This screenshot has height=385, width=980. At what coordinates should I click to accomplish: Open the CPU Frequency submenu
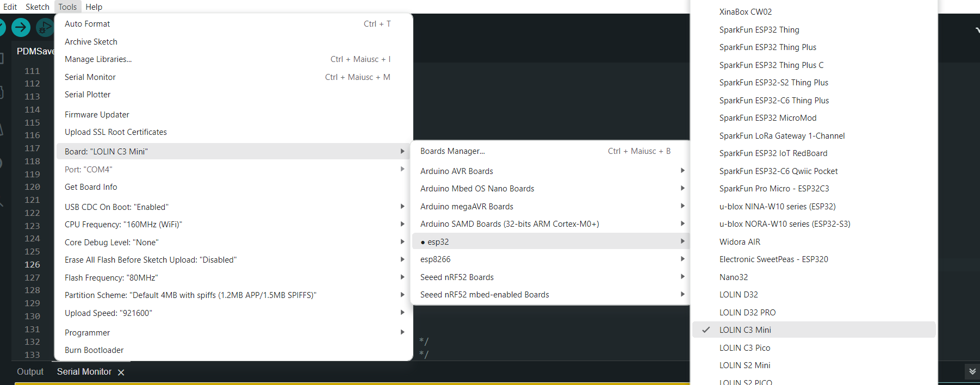point(123,225)
